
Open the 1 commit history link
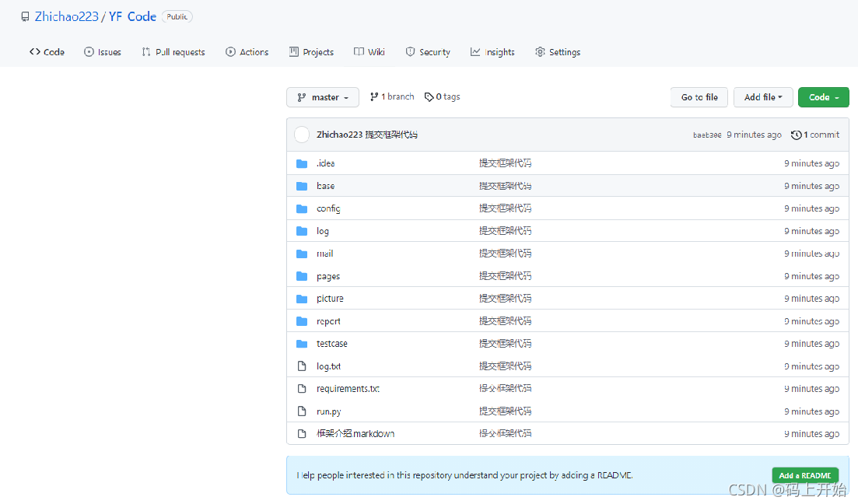coord(815,135)
